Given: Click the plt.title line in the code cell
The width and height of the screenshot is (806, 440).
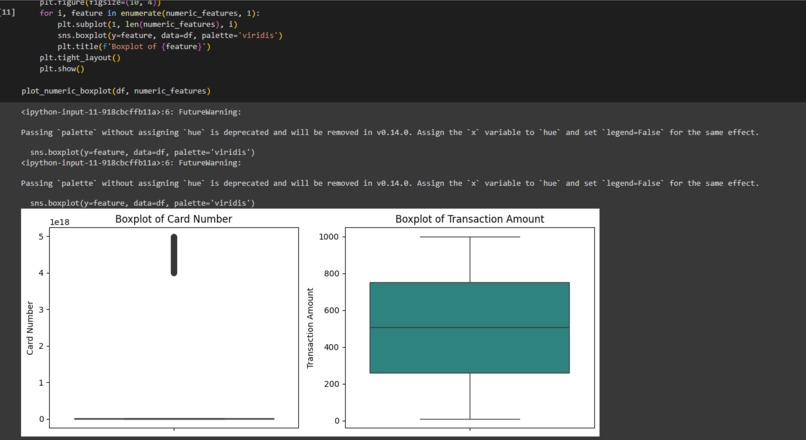Looking at the screenshot, I should [x=134, y=46].
